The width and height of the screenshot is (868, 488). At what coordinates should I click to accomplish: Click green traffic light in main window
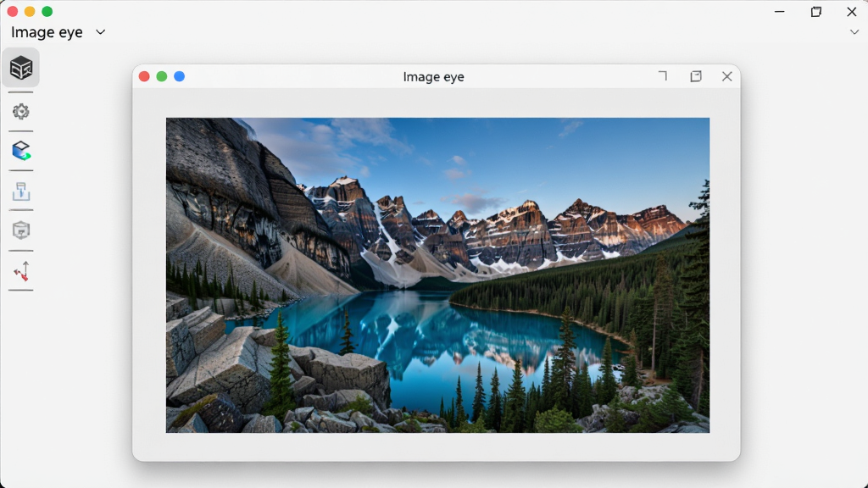point(47,11)
